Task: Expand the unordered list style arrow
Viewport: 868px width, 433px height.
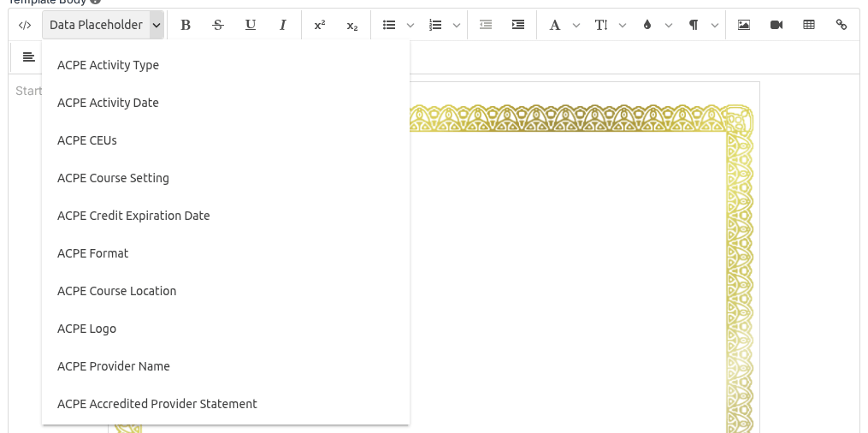Action: click(x=410, y=25)
